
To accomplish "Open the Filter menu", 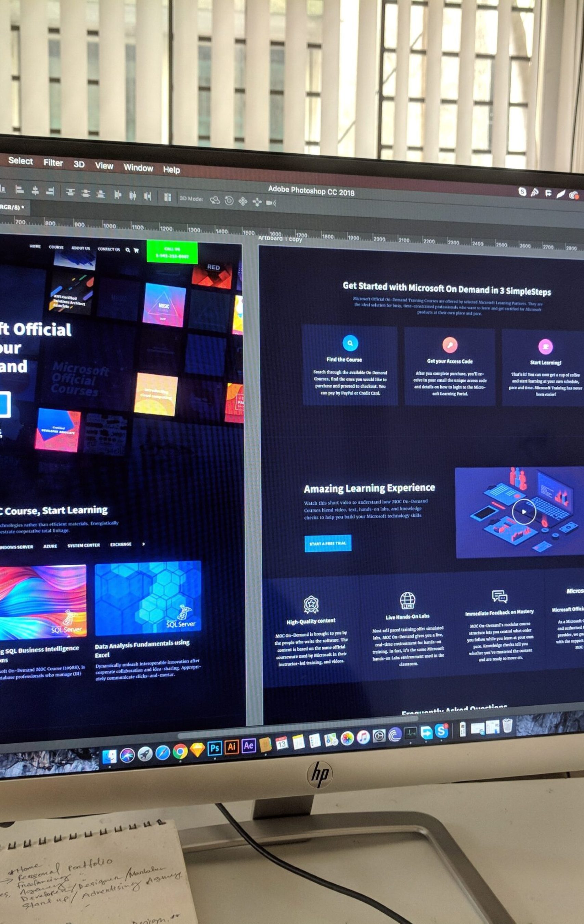I will coord(53,163).
